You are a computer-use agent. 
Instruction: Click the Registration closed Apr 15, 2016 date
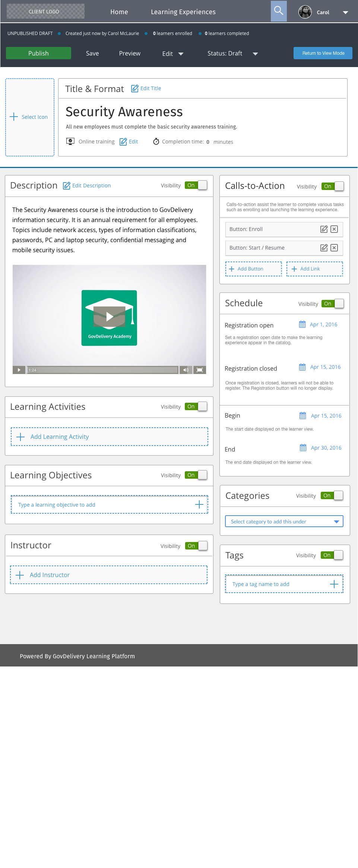click(325, 367)
